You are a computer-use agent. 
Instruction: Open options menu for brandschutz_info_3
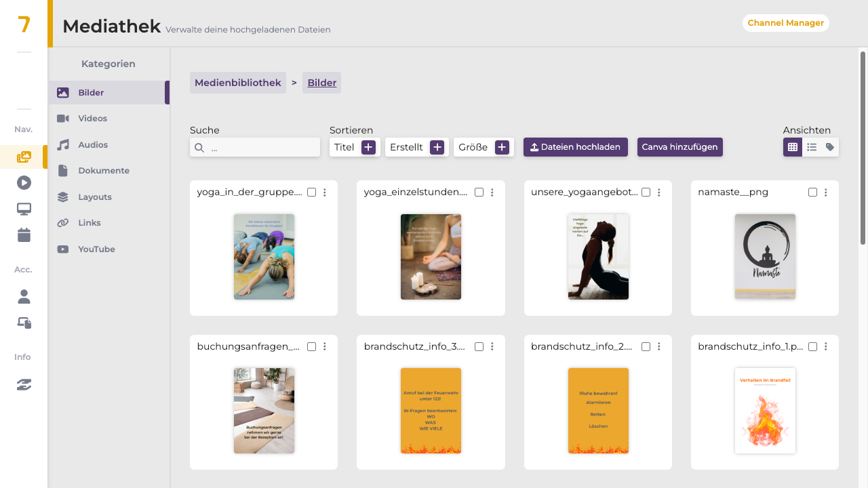[492, 346]
